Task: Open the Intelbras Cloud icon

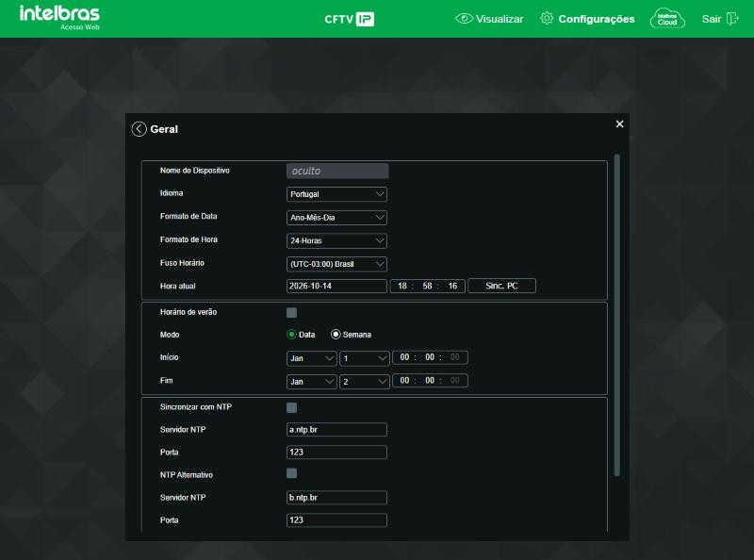Action: pyautogui.click(x=667, y=19)
